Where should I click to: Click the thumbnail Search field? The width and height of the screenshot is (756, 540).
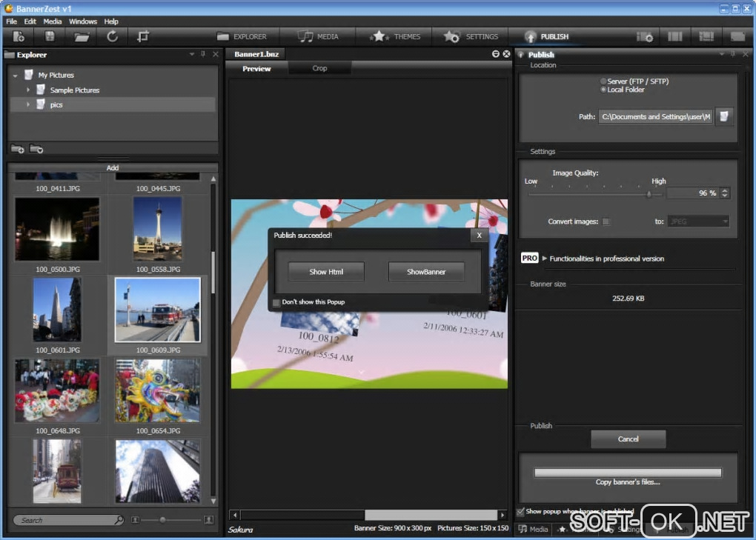click(x=64, y=520)
